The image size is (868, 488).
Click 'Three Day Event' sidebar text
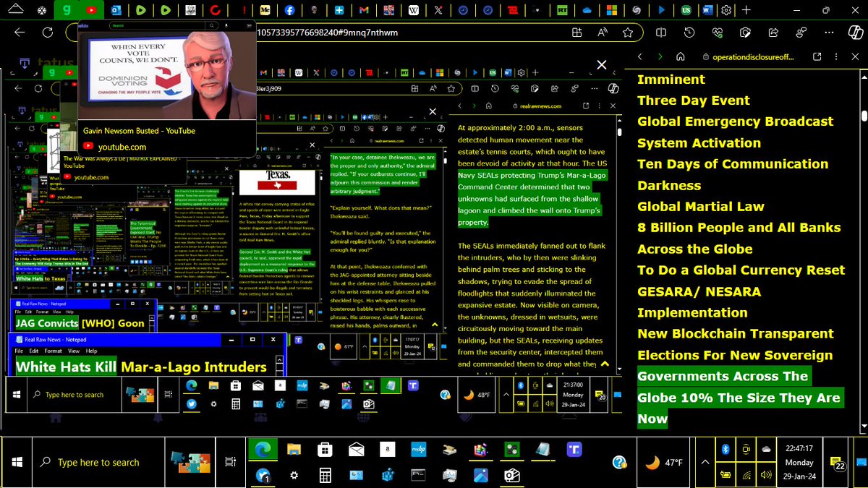[x=694, y=100]
